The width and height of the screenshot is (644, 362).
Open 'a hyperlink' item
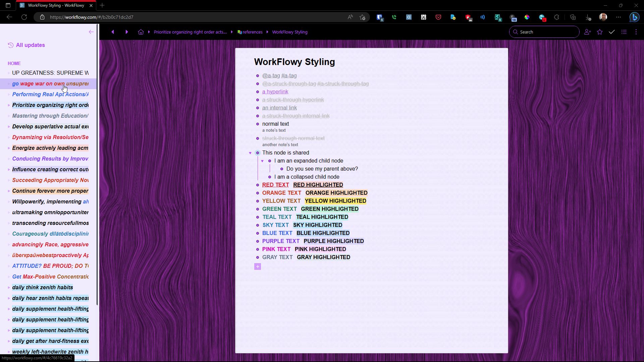click(275, 92)
